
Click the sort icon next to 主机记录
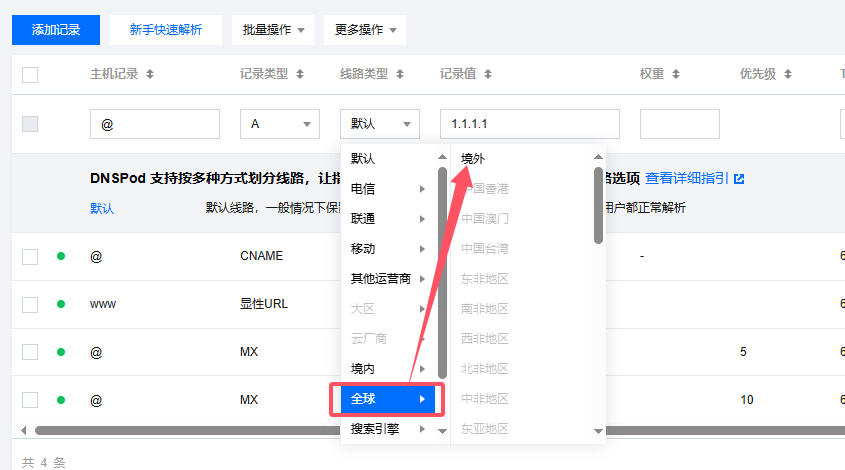(150, 75)
